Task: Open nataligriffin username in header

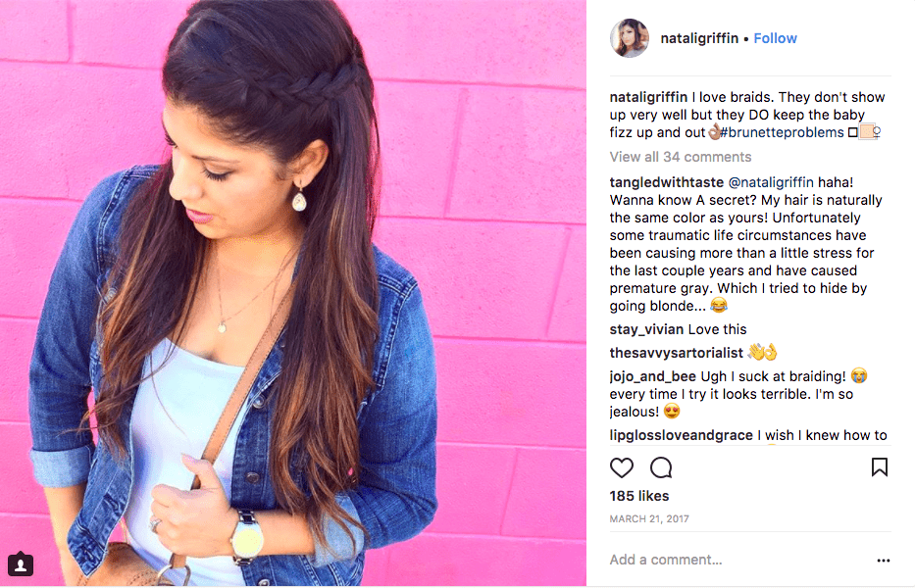Action: pyautogui.click(x=699, y=38)
